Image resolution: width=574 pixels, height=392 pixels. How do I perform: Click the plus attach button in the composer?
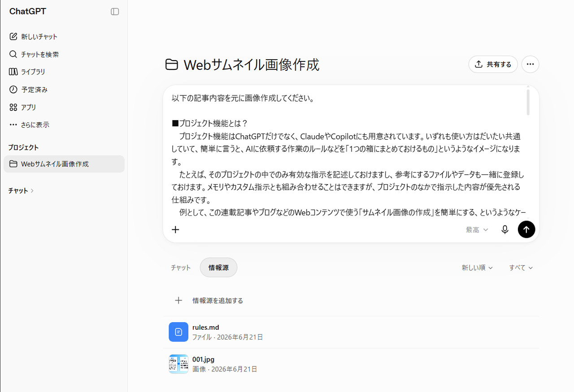point(175,229)
